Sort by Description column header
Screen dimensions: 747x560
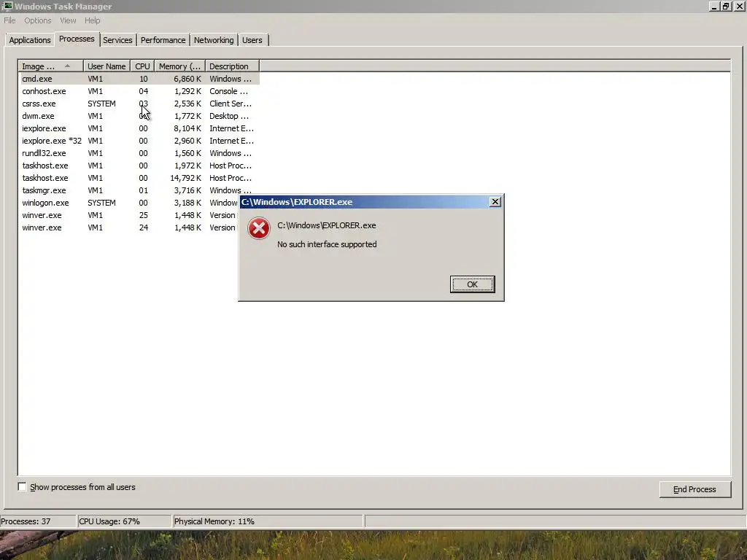coord(232,66)
